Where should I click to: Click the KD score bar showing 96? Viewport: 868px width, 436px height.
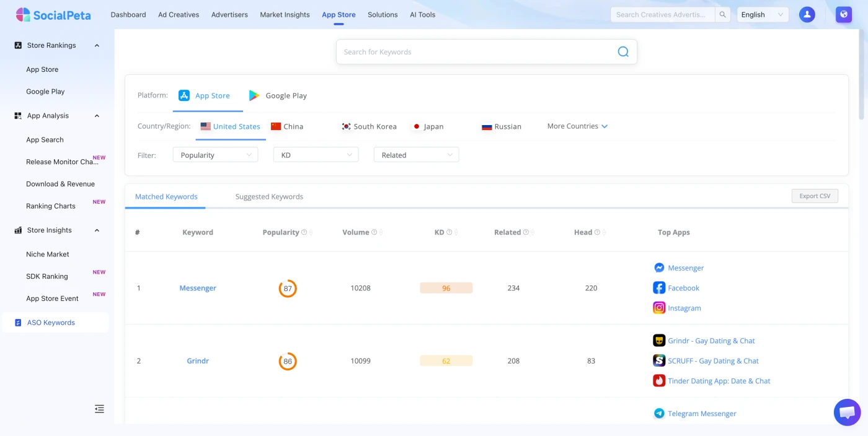click(x=446, y=288)
